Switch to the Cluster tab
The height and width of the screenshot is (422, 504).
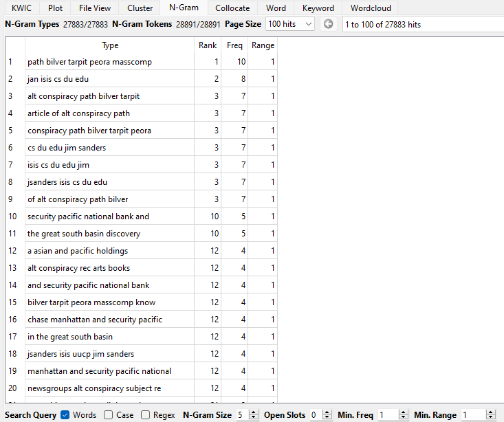140,8
